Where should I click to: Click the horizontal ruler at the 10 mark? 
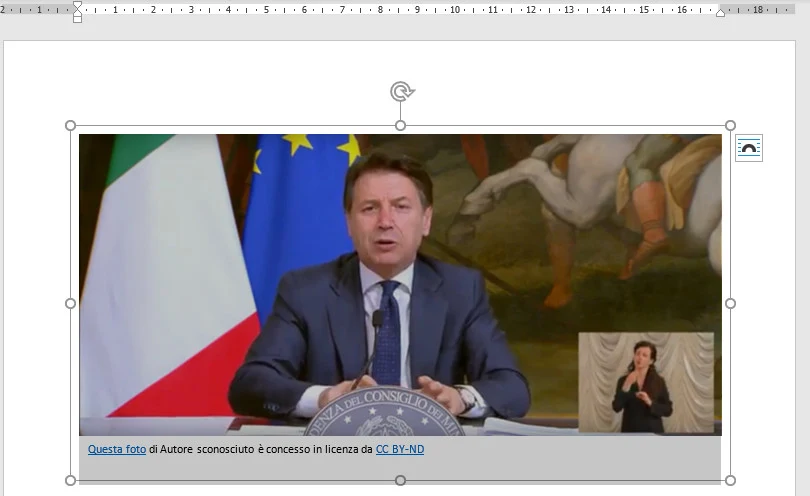(x=455, y=9)
